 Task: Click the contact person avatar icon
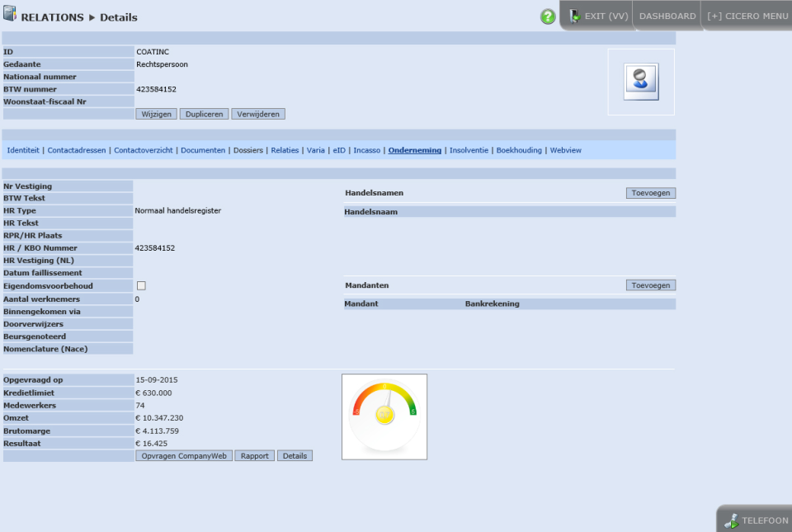coord(640,81)
